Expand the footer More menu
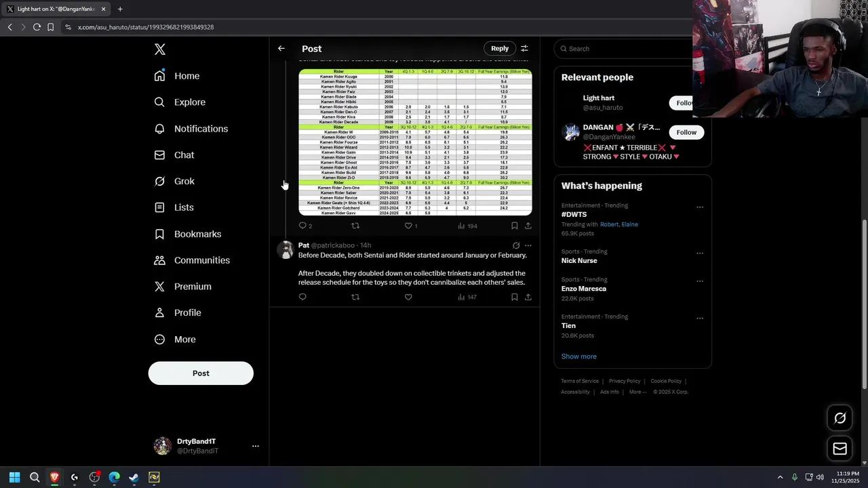The height and width of the screenshot is (488, 868). [x=637, y=392]
